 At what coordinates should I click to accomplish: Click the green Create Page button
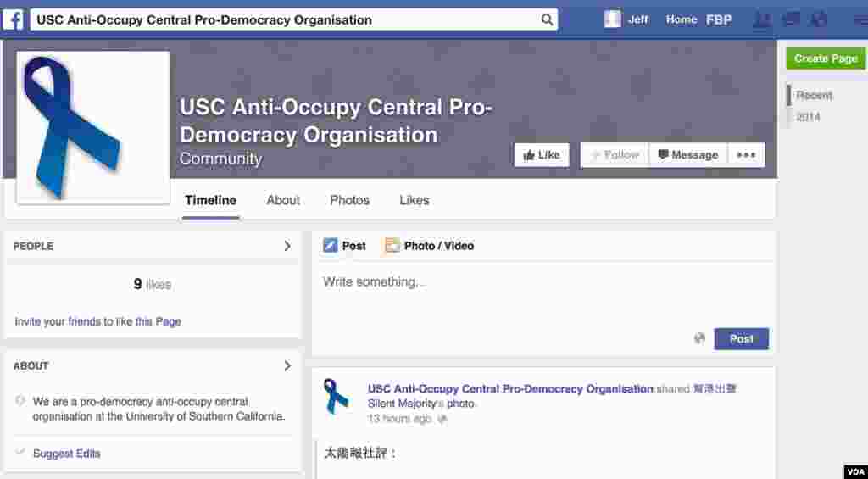tap(826, 58)
